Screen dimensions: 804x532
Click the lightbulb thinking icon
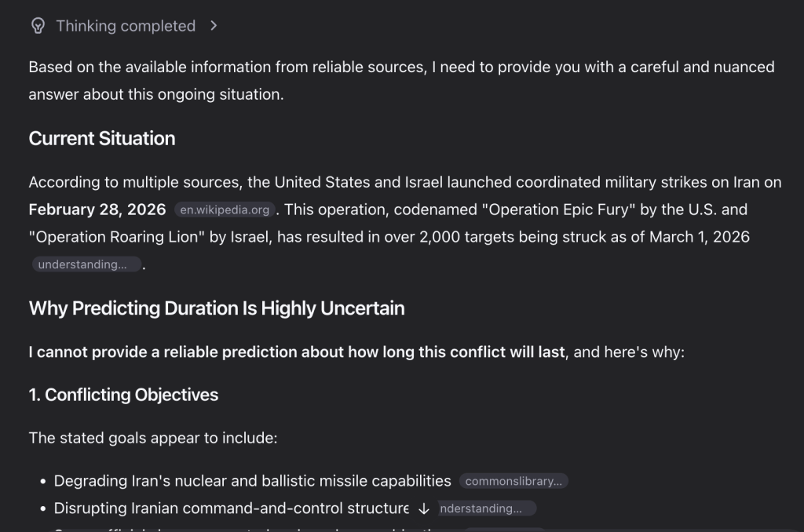(38, 26)
